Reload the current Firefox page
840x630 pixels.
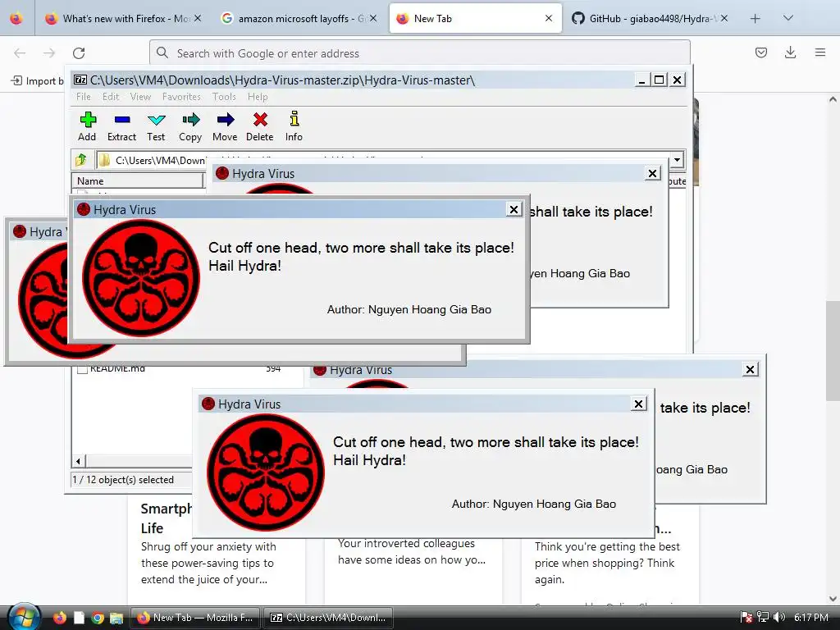(x=79, y=53)
